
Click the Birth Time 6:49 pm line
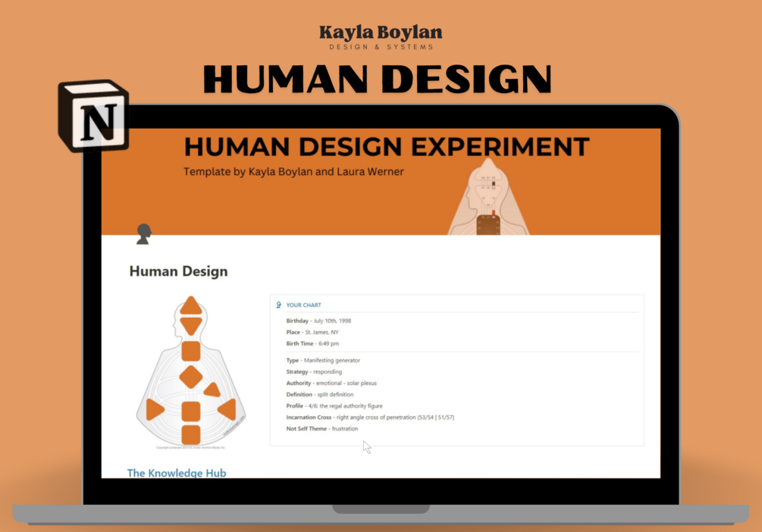click(x=312, y=343)
